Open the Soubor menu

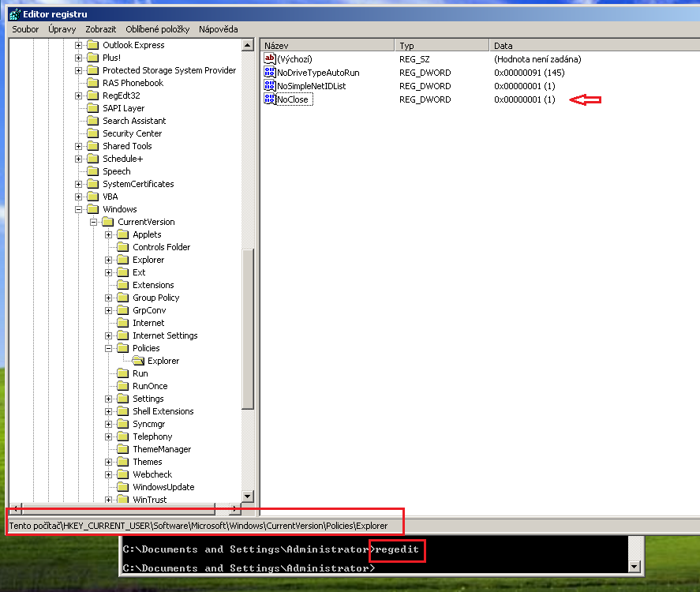pyautogui.click(x=25, y=29)
